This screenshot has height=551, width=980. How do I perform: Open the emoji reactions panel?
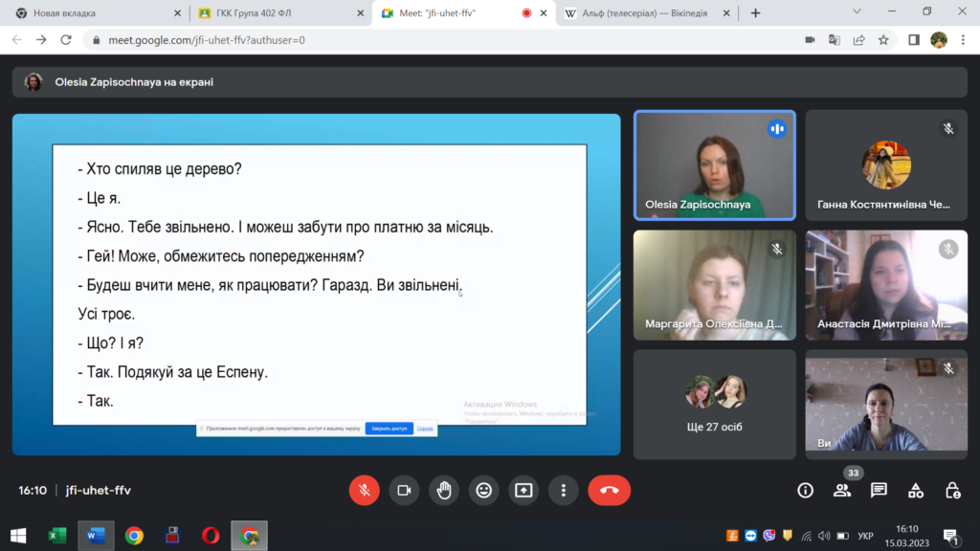pos(484,490)
